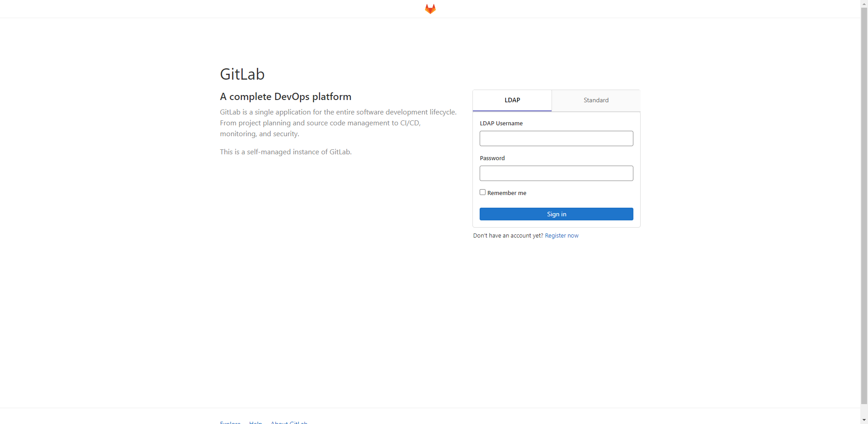The image size is (868, 424).
Task: Open the About GitLab footer link
Action: pos(289,422)
